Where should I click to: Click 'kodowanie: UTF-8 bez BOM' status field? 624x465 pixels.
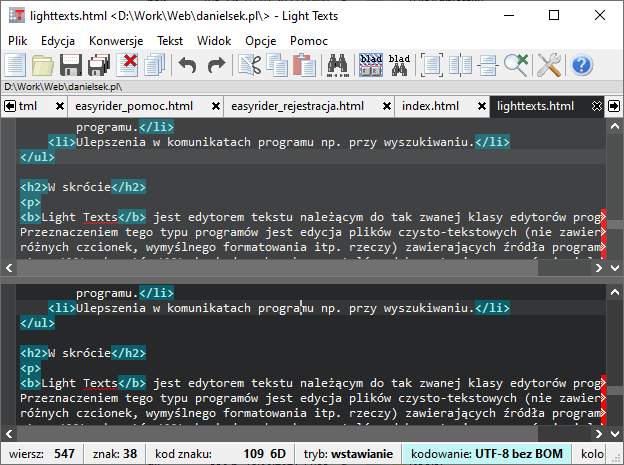pos(487,454)
